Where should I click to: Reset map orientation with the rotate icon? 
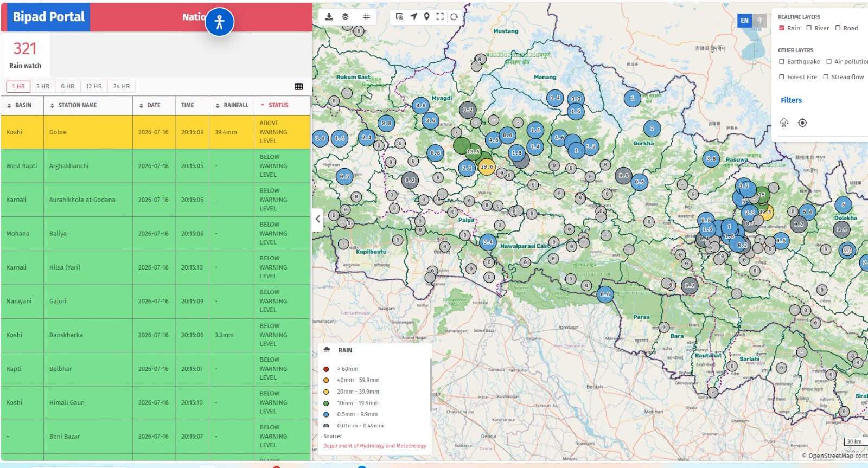[454, 17]
